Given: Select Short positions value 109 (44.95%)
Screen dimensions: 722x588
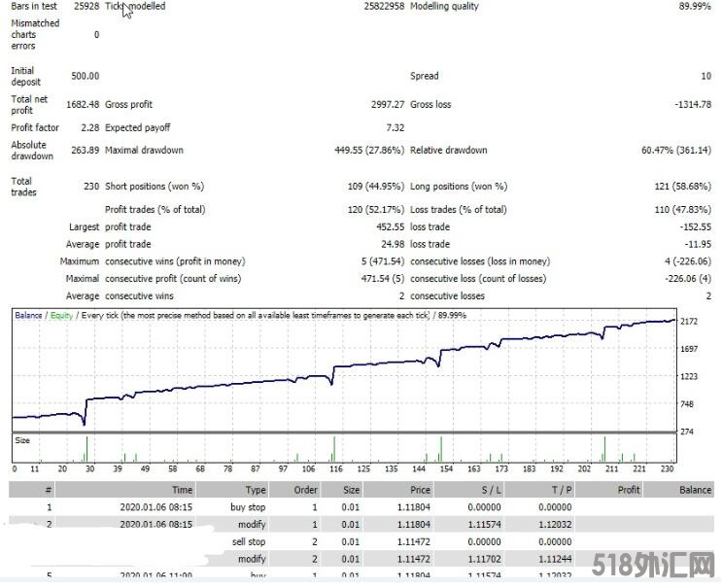Looking at the screenshot, I should [x=376, y=187].
